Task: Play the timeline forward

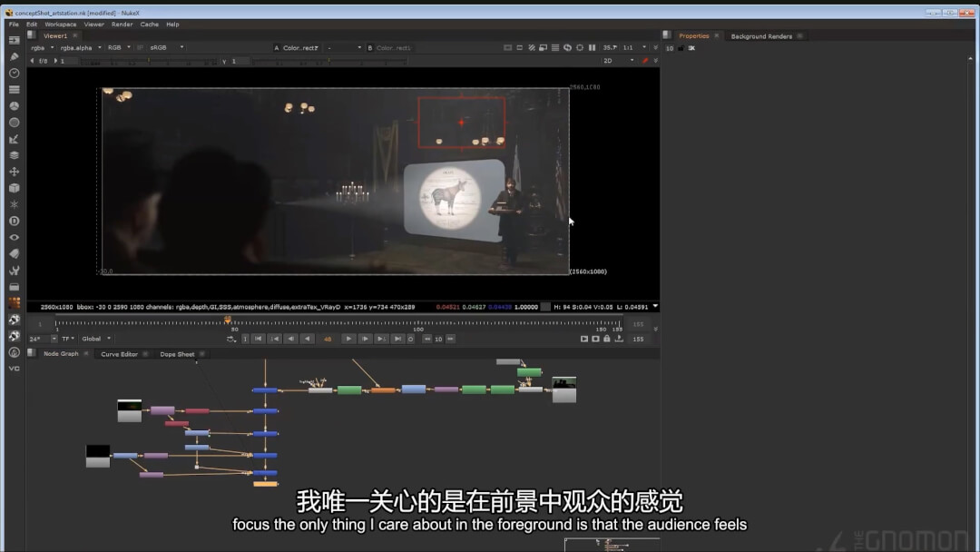Action: [348, 339]
